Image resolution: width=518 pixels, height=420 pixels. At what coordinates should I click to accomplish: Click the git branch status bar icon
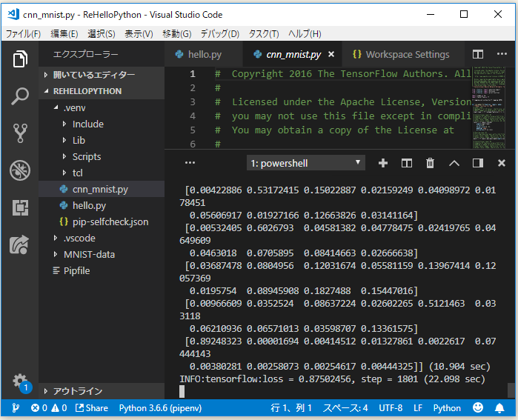(x=16, y=408)
